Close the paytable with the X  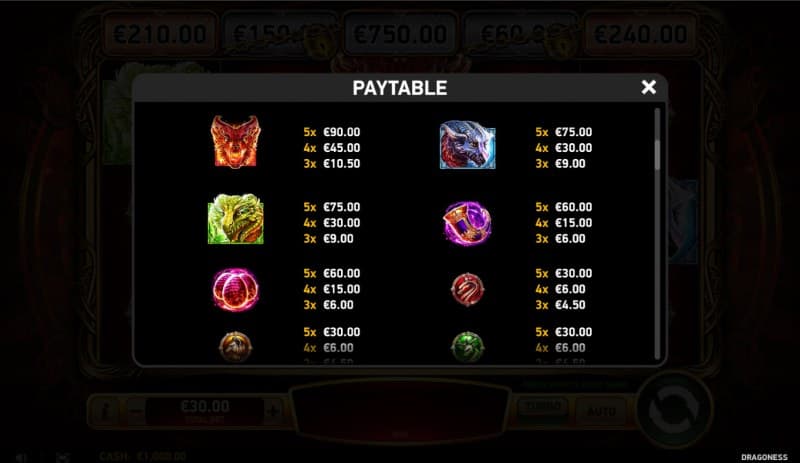pos(648,87)
